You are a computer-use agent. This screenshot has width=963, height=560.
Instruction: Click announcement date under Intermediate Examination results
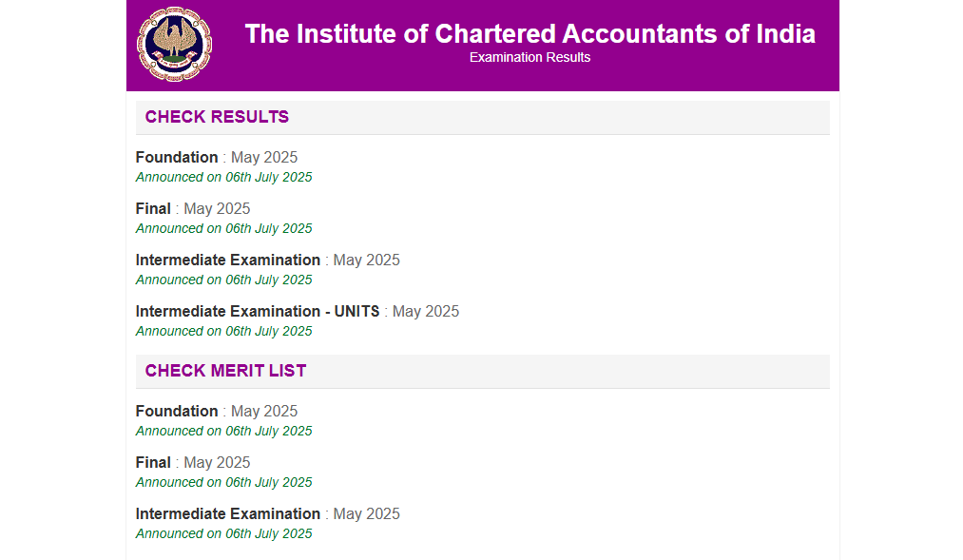tap(224, 280)
